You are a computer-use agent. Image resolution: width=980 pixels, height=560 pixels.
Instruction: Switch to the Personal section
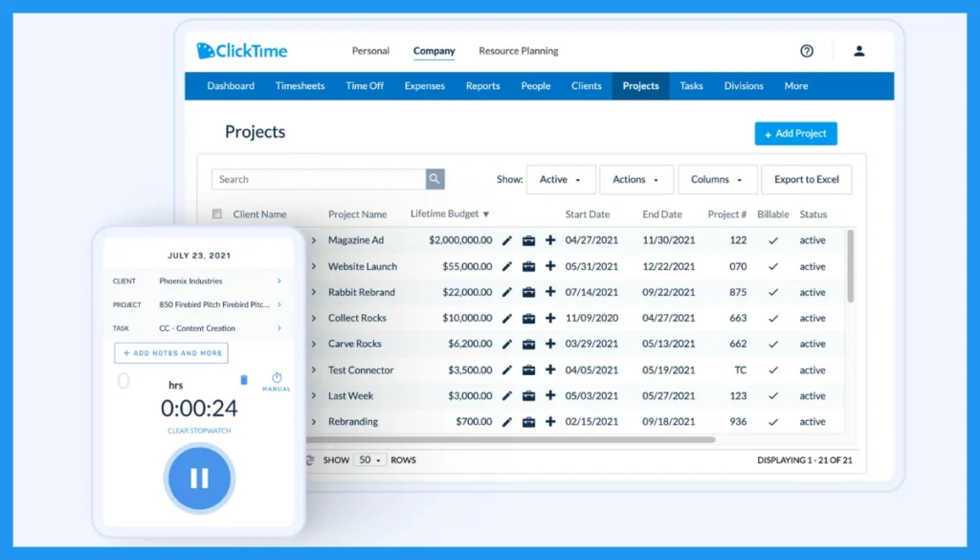coord(370,52)
